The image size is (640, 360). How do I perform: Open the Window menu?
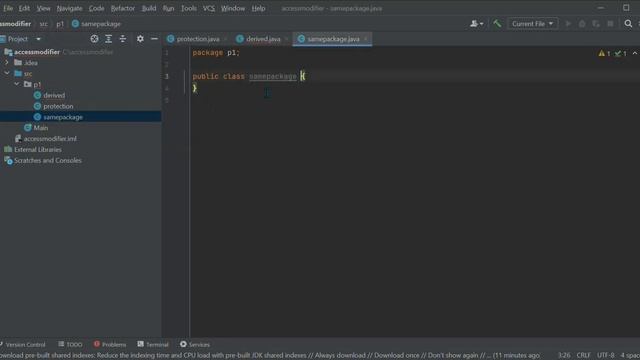[233, 8]
